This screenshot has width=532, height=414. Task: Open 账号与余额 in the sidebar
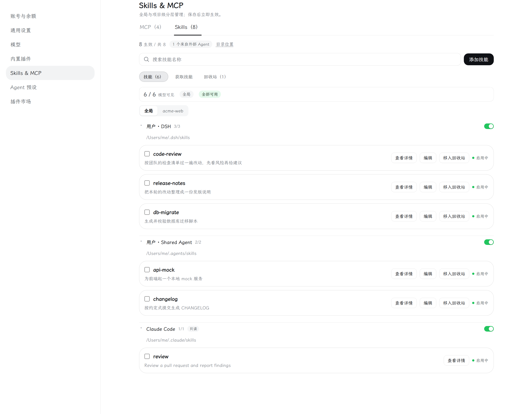click(50, 16)
